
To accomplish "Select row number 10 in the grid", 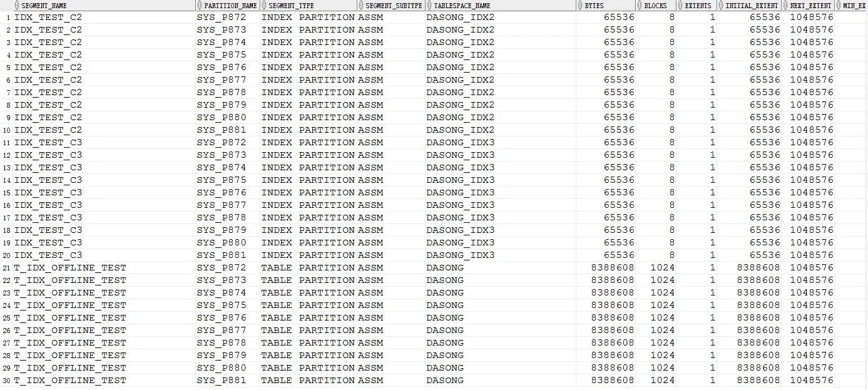I will (6, 130).
